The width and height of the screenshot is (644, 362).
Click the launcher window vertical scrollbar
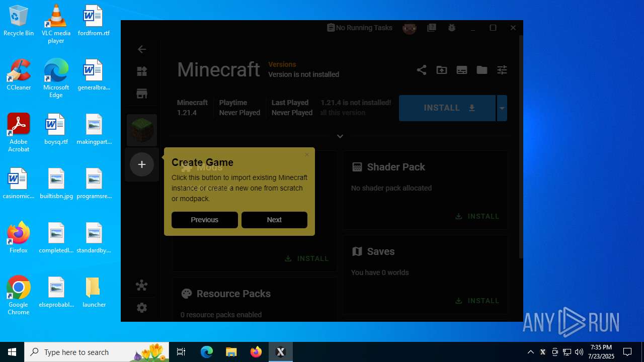coord(521,146)
